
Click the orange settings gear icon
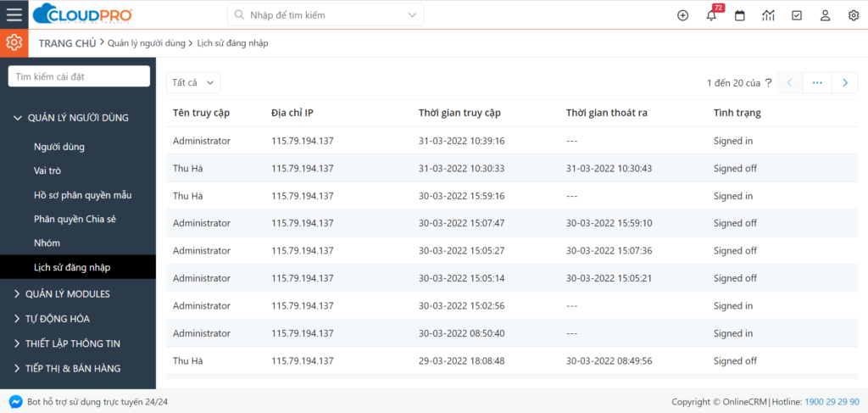coord(14,42)
